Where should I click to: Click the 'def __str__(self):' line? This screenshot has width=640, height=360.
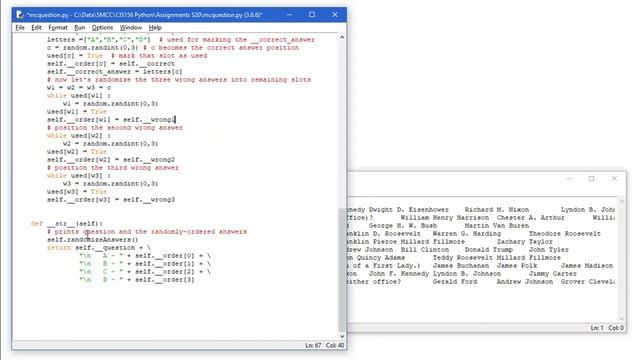(67, 224)
